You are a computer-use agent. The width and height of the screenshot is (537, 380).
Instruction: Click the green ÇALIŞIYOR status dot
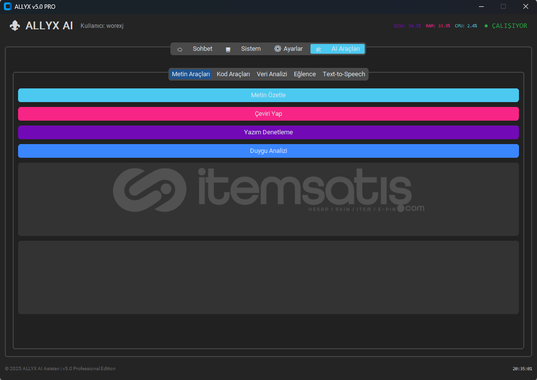pos(486,26)
